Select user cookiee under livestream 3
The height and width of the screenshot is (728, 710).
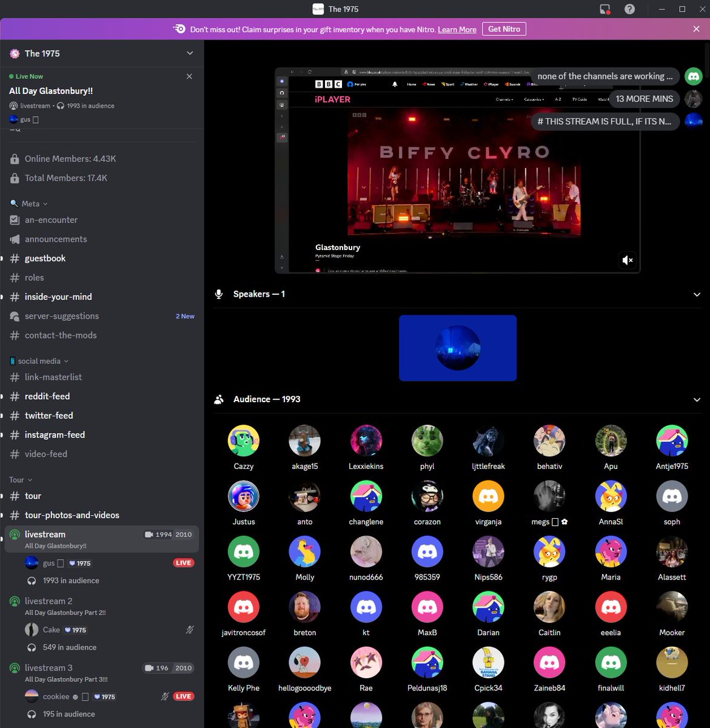[109, 696]
